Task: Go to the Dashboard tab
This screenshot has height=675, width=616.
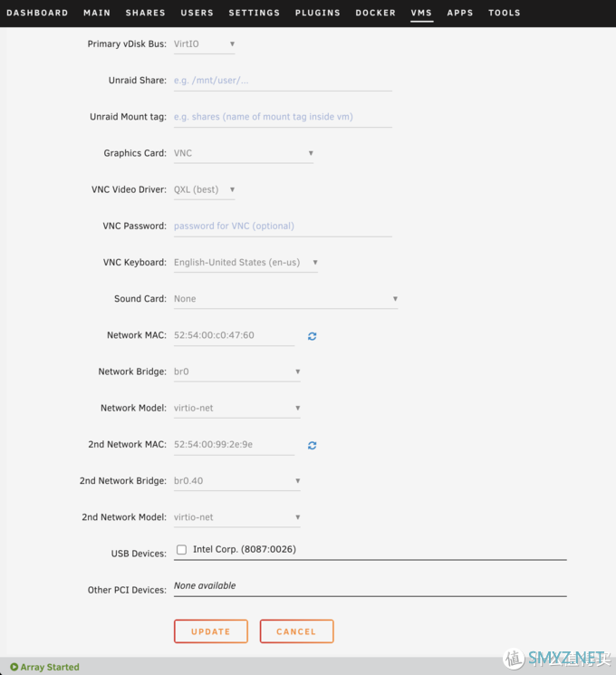Action: click(37, 13)
